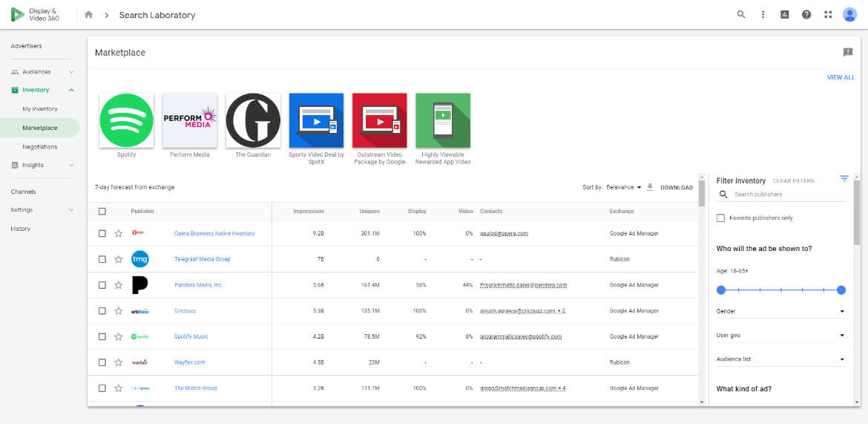The image size is (868, 424).
Task: Click the Insights icon in sidebar
Action: tap(15, 165)
